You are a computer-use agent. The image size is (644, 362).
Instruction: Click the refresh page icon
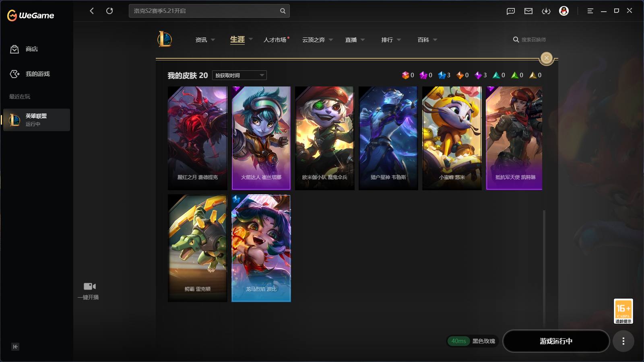(109, 11)
